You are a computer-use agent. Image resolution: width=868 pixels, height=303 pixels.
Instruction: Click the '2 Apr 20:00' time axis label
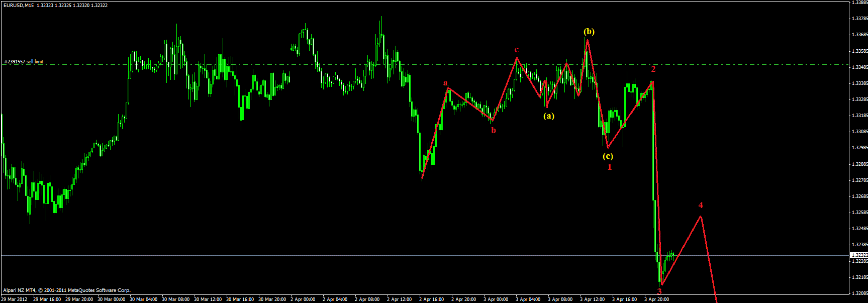coord(464,299)
